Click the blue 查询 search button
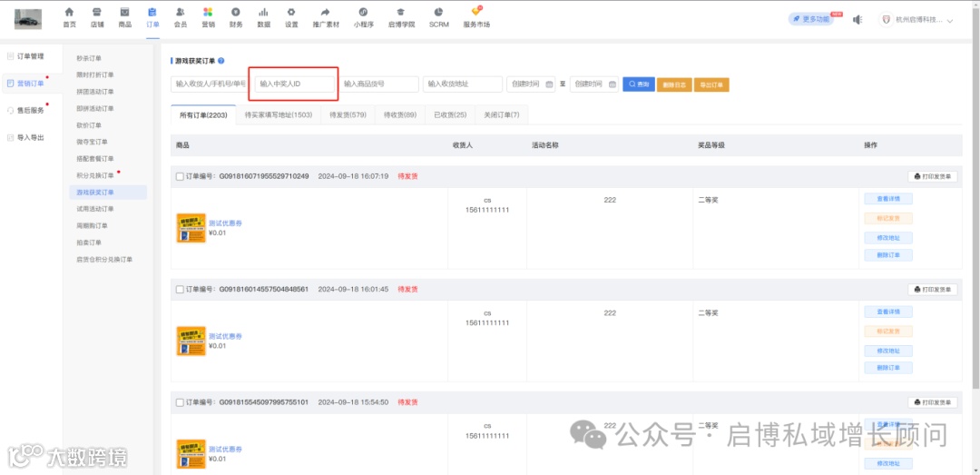This screenshot has width=980, height=475. [x=638, y=84]
